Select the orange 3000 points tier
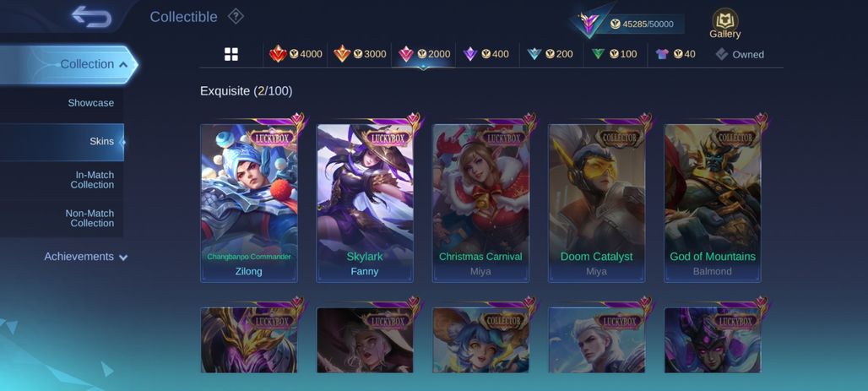Viewport: 868px width, 391px height. point(360,54)
